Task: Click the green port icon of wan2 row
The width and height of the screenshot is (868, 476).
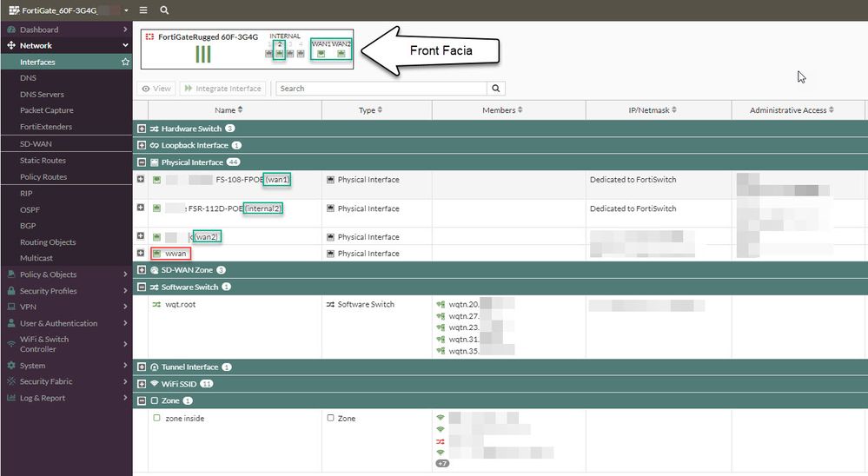Action: click(x=156, y=237)
